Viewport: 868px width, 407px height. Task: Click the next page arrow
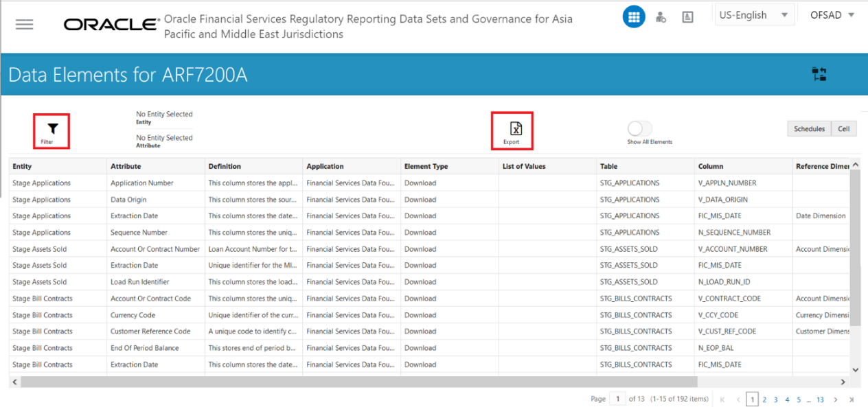(836, 399)
